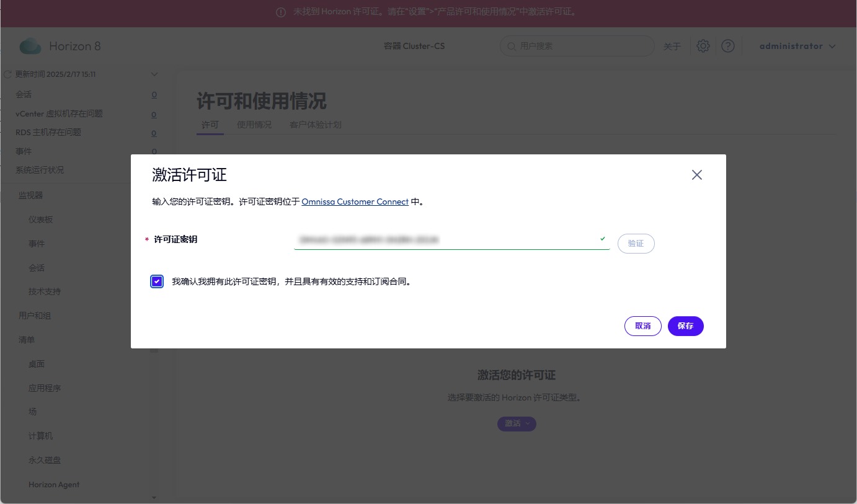Select 仪表板 in the sidebar
Viewport: 857px width, 504px height.
pyautogui.click(x=41, y=219)
